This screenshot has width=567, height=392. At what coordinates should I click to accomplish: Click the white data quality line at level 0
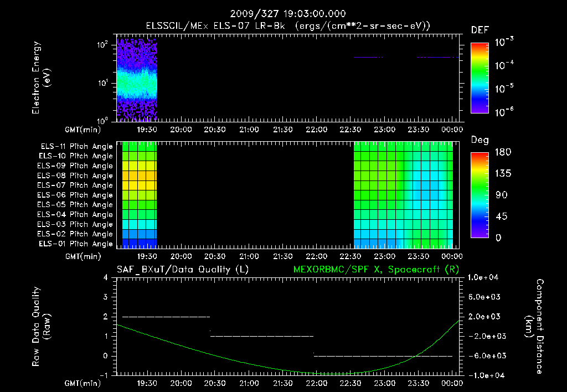(383, 356)
